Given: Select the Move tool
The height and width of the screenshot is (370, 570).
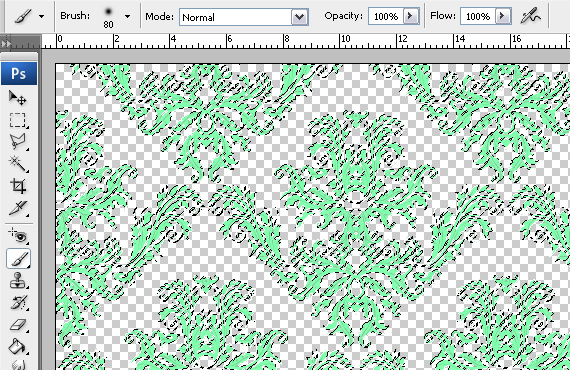Looking at the screenshot, I should (17, 98).
